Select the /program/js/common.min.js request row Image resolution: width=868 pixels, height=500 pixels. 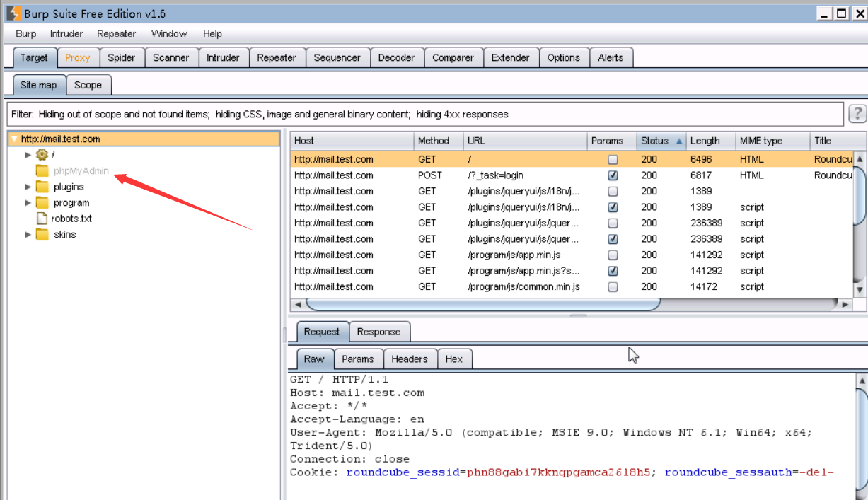(x=572, y=287)
